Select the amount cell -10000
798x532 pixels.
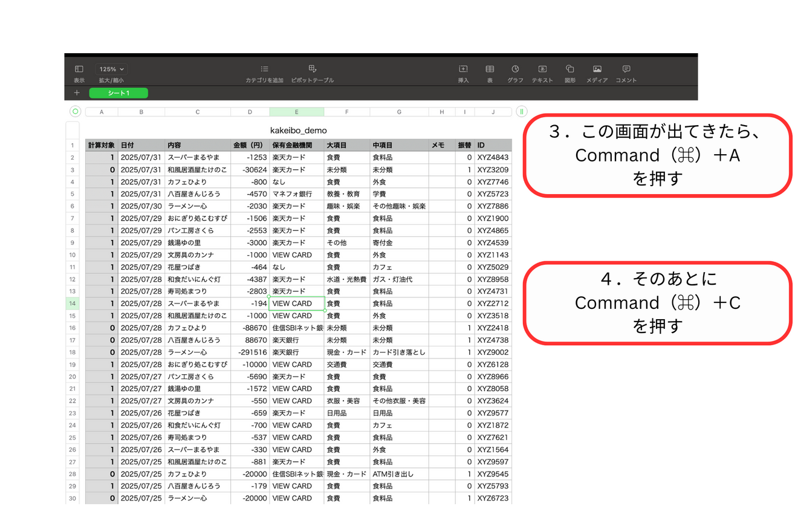coord(250,365)
